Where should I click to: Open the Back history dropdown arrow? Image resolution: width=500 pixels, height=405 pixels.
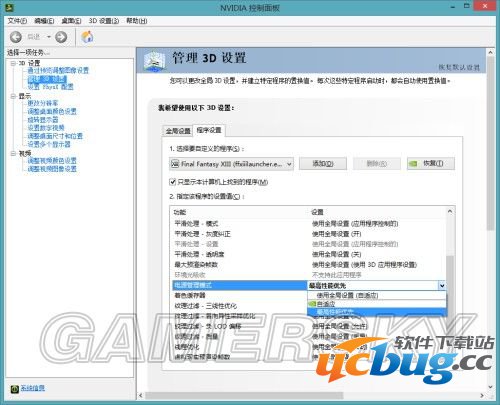pyautogui.click(x=49, y=37)
